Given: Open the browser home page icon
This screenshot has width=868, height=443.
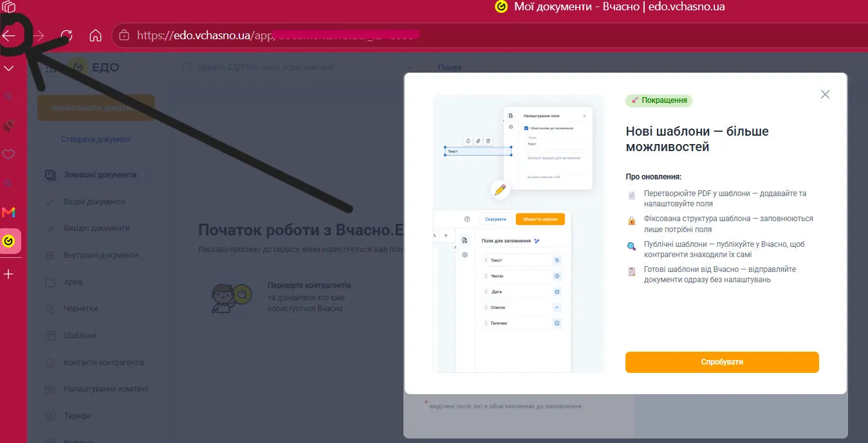Looking at the screenshot, I should pos(95,36).
